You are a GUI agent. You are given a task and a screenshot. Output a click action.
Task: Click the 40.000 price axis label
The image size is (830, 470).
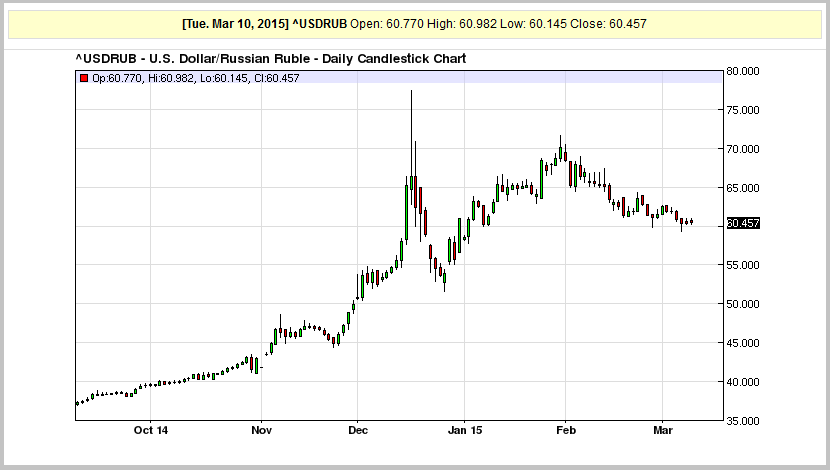(743, 382)
